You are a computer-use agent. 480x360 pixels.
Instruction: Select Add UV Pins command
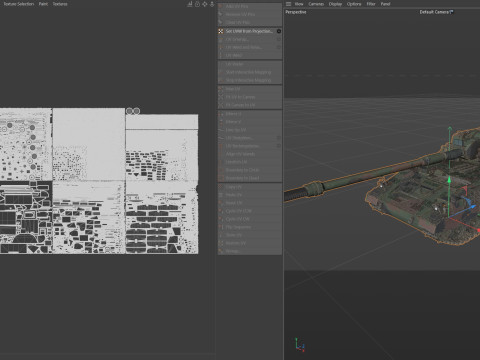coord(250,7)
